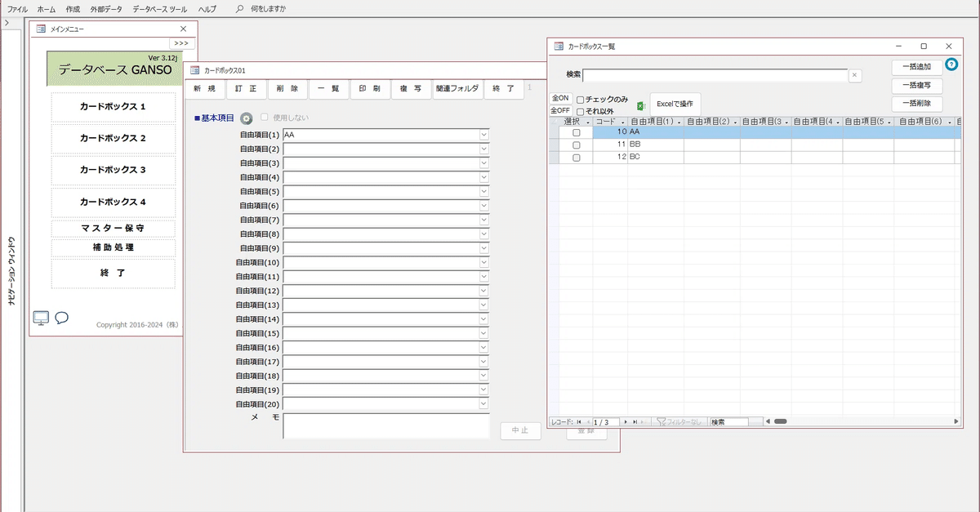Click the フィルターなし filter indicator
This screenshot has width=980, height=512.
click(x=680, y=422)
